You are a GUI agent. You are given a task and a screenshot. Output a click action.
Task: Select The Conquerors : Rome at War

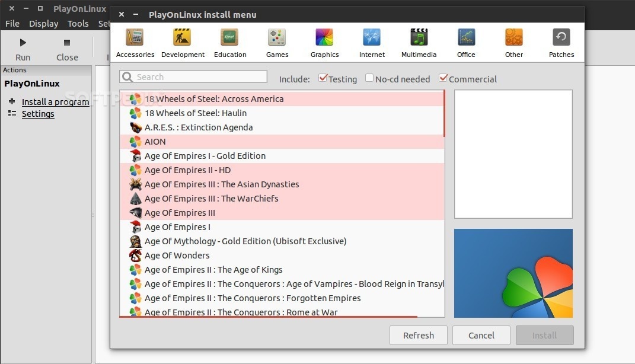click(x=282, y=311)
